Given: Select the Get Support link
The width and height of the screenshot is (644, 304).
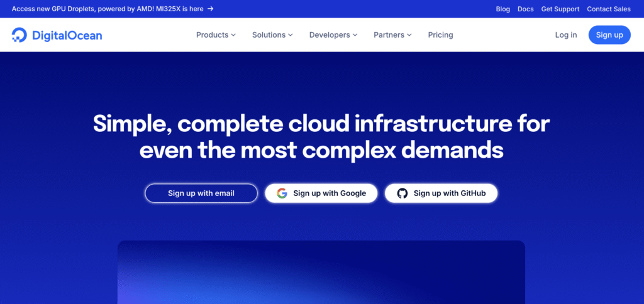Looking at the screenshot, I should click(x=560, y=9).
